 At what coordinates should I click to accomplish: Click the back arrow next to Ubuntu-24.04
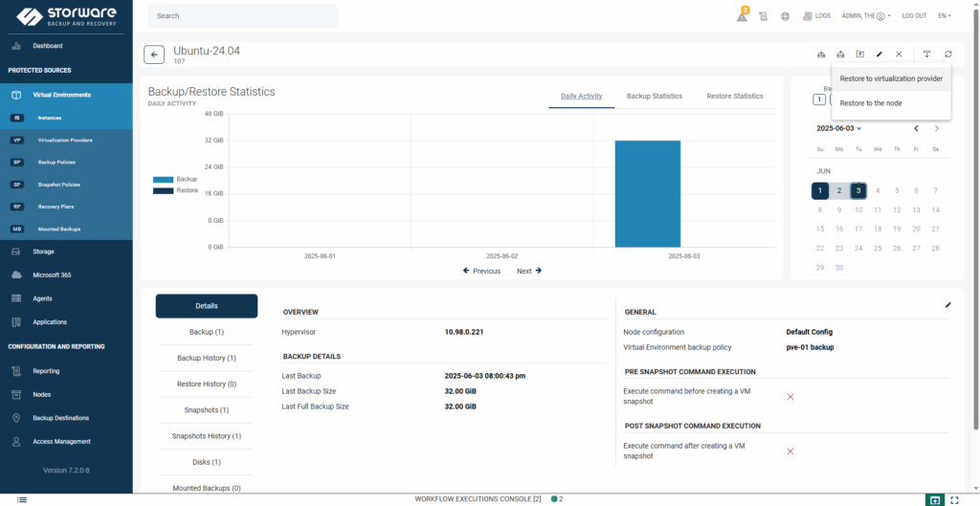153,55
